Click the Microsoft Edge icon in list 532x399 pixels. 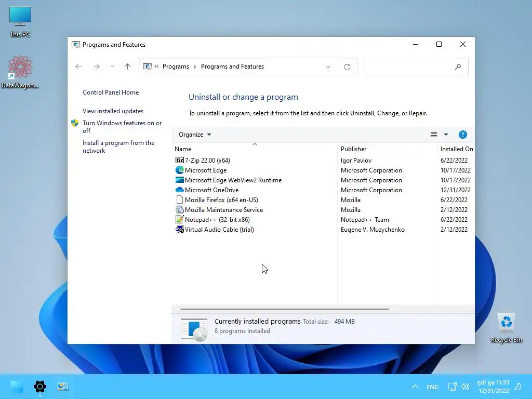click(179, 170)
